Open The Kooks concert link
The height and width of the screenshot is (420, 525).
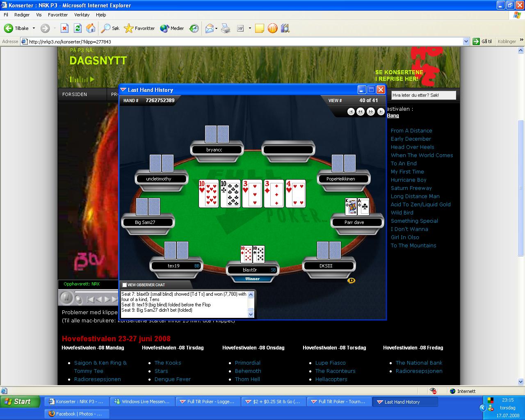(x=168, y=363)
